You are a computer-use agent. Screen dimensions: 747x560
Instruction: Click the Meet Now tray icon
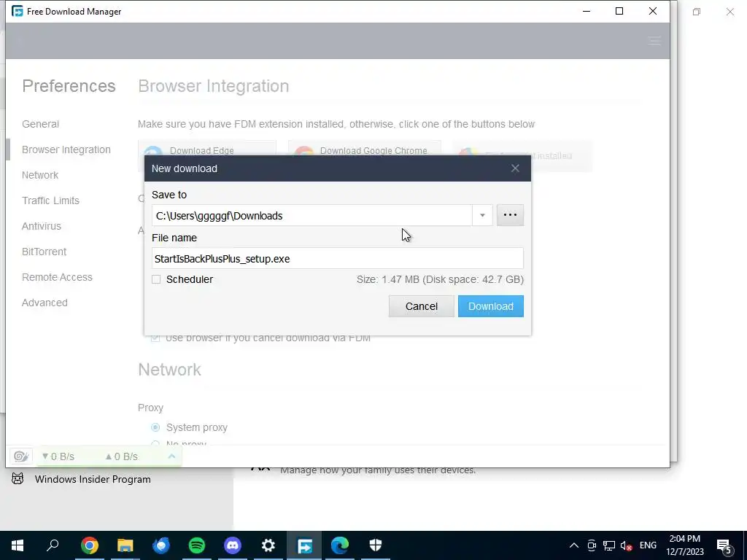(592, 545)
